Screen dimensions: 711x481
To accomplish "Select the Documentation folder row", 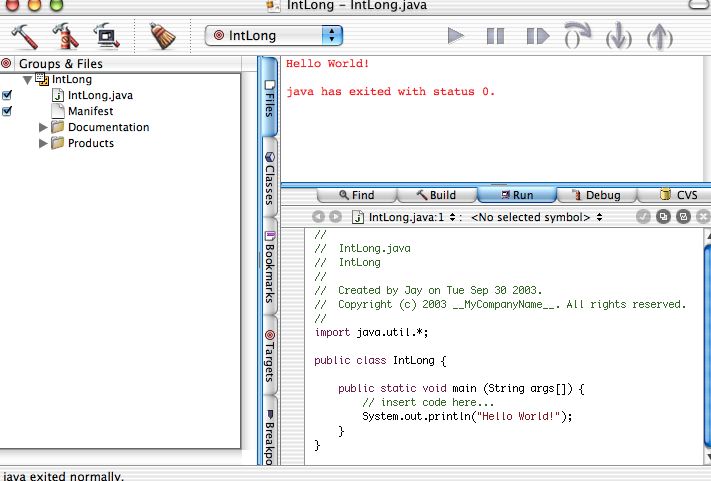I will click(x=108, y=127).
